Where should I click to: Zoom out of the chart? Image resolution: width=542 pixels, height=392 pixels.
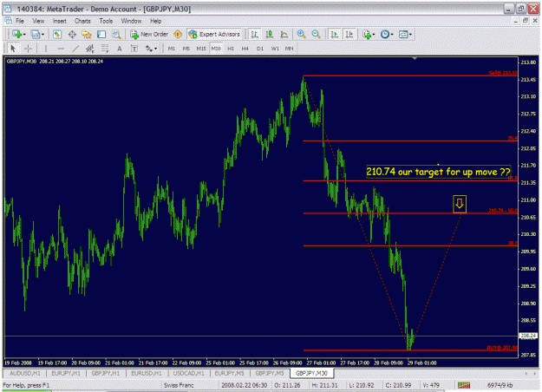316,34
